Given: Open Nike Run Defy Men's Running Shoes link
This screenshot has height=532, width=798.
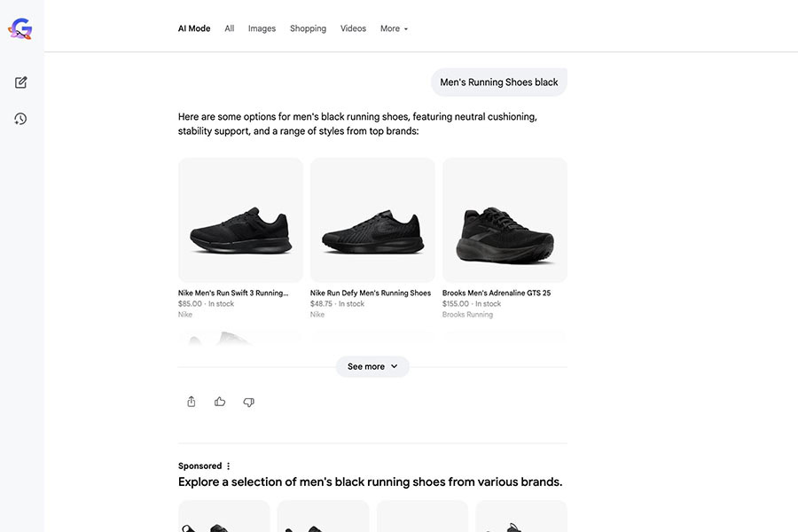Looking at the screenshot, I should point(371,293).
